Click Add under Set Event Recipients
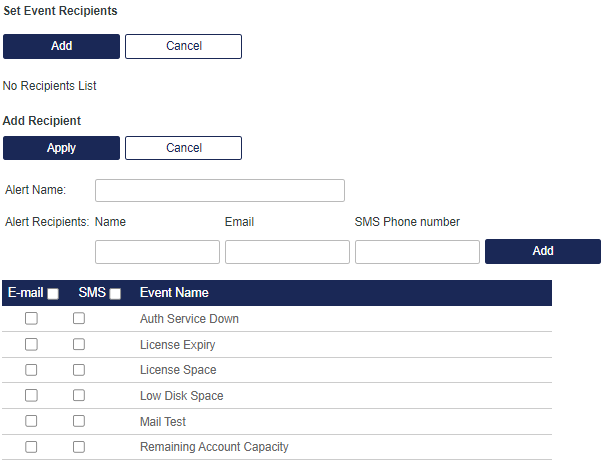 [x=61, y=46]
